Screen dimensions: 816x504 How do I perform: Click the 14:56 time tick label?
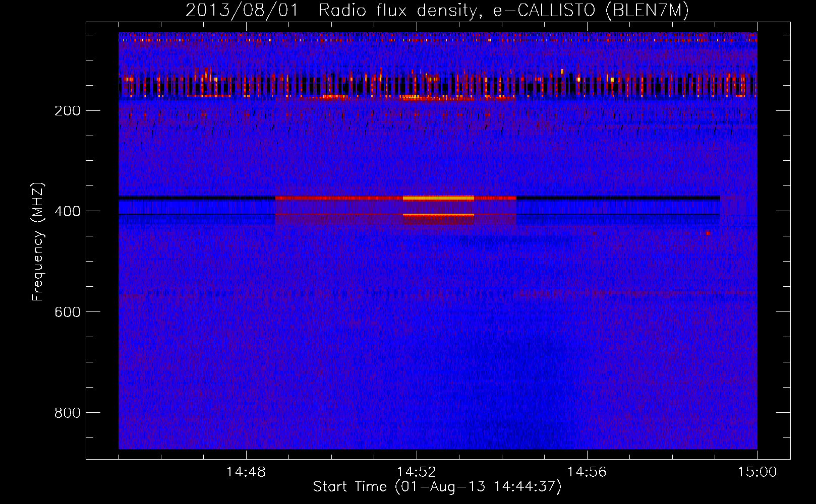[587, 472]
